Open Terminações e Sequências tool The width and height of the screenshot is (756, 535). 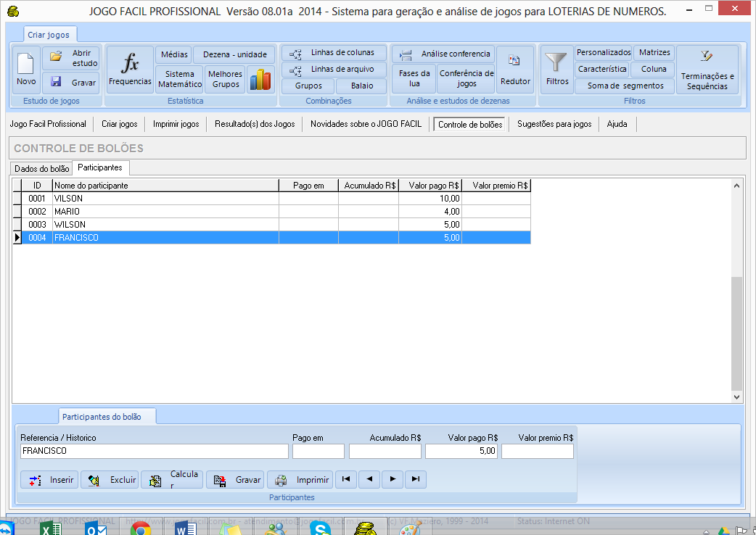pos(707,70)
